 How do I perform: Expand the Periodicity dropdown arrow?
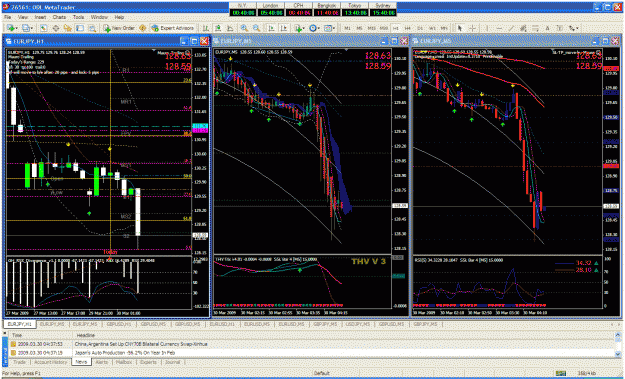click(x=319, y=28)
